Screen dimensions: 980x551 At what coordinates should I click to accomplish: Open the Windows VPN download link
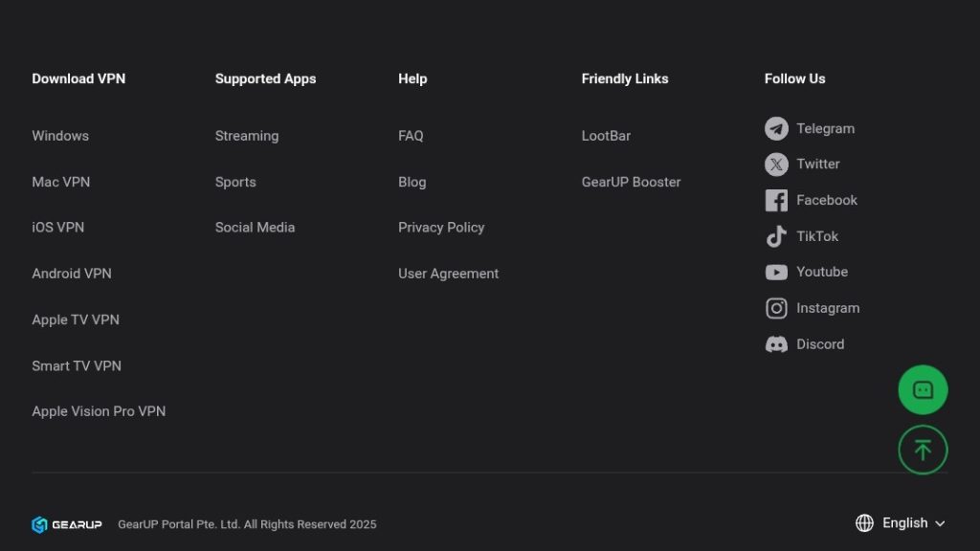click(x=60, y=136)
